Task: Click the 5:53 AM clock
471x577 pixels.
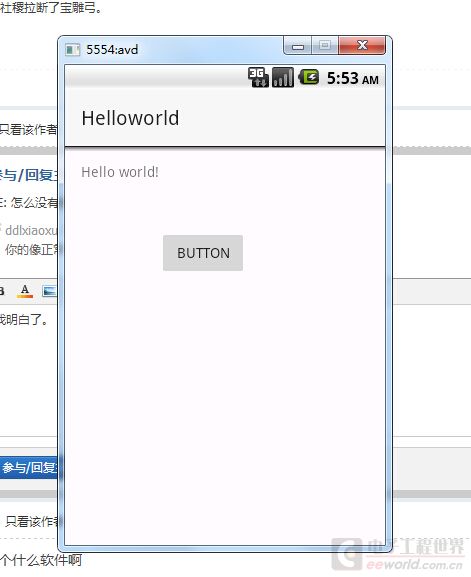Action: click(x=353, y=78)
